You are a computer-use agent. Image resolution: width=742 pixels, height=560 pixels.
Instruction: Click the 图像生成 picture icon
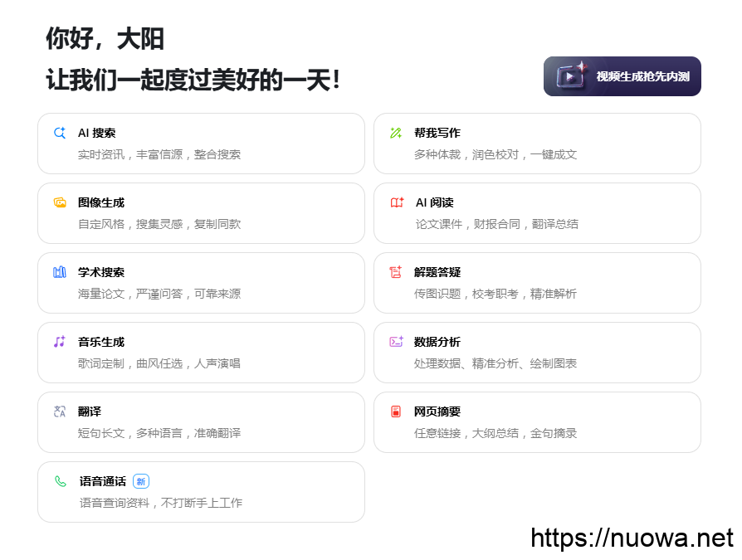tap(60, 202)
